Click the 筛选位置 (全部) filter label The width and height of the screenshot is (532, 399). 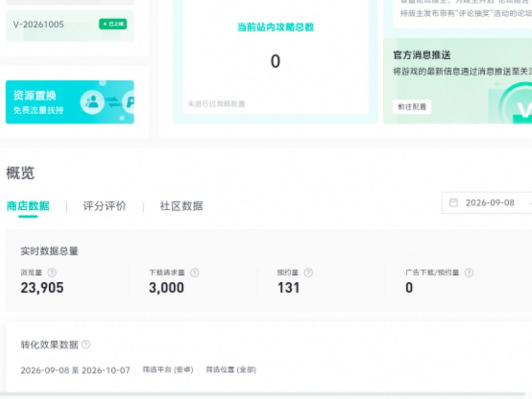click(x=231, y=369)
